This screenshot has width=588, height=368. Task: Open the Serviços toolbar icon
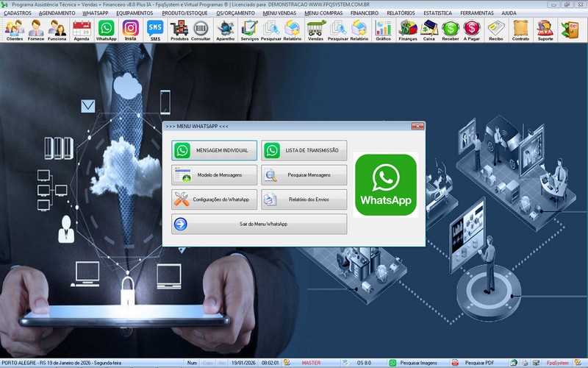point(249,30)
